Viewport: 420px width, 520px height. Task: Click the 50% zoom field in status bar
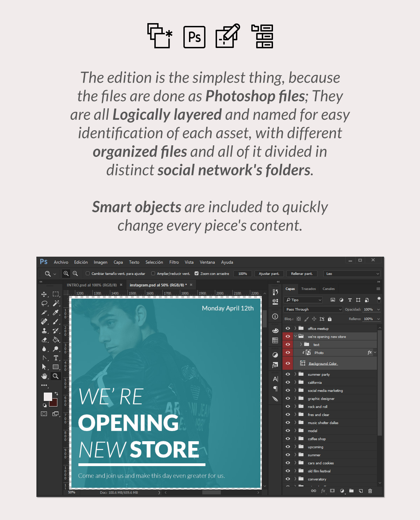[72, 492]
